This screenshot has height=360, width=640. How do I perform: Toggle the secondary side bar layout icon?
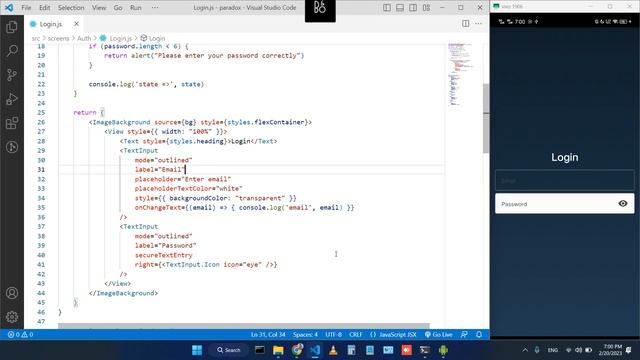click(x=413, y=7)
